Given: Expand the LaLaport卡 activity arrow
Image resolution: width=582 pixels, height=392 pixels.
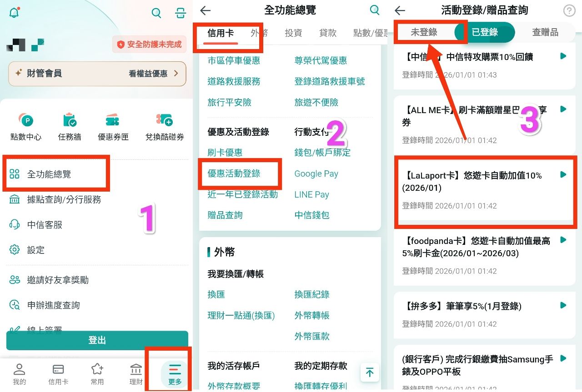Looking at the screenshot, I should (x=563, y=175).
